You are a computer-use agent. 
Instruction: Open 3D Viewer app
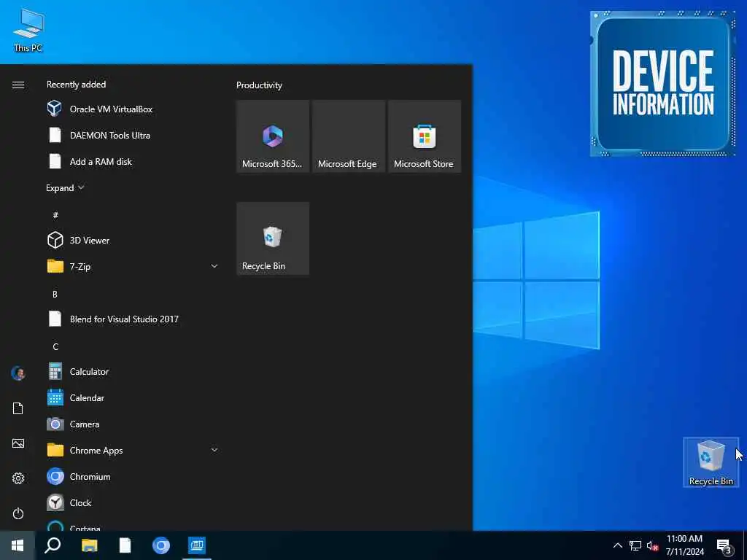pos(133,241)
